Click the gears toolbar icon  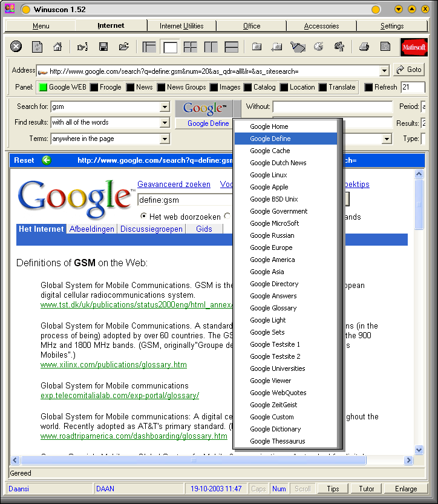(x=339, y=47)
